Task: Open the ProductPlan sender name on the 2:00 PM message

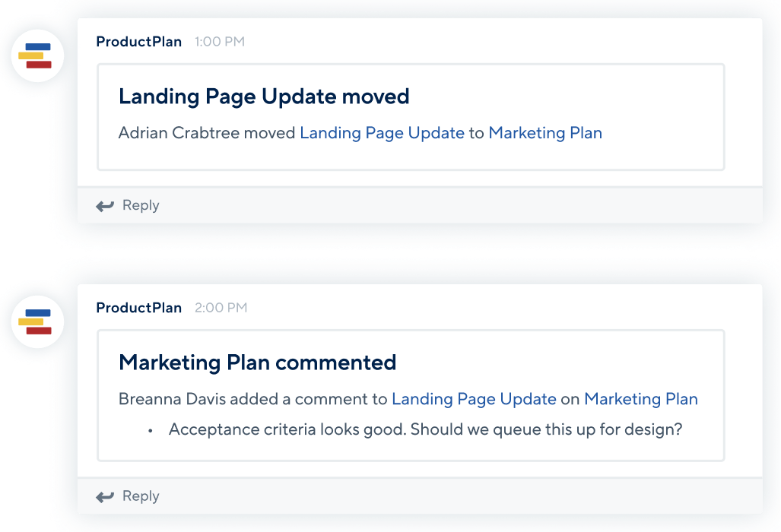Action: pyautogui.click(x=138, y=308)
